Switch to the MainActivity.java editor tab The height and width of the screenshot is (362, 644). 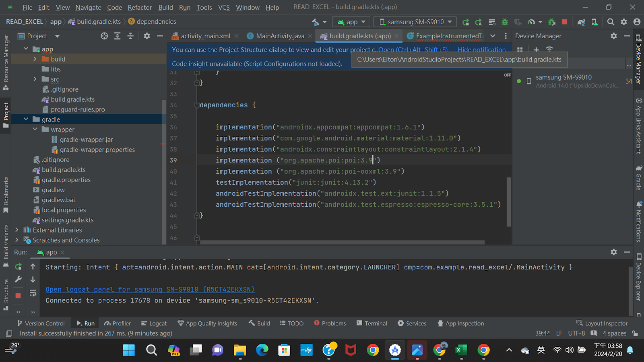pyautogui.click(x=280, y=36)
